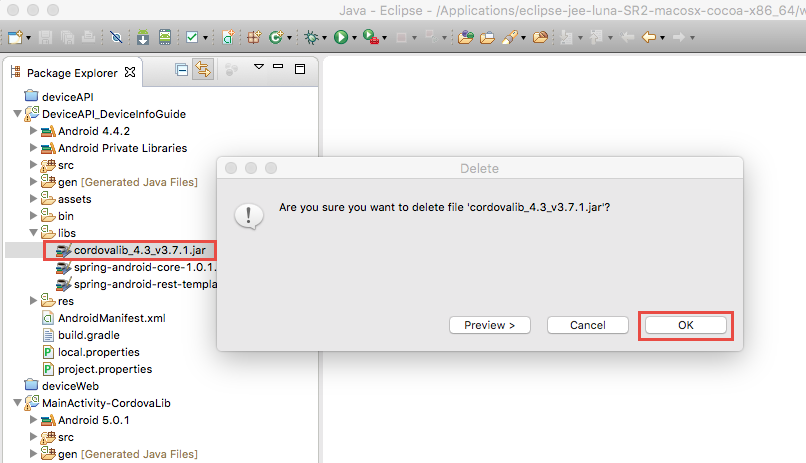Expand the Android 4.4.2 library node
Viewport: 806px width, 463px height.
pyautogui.click(x=33, y=131)
